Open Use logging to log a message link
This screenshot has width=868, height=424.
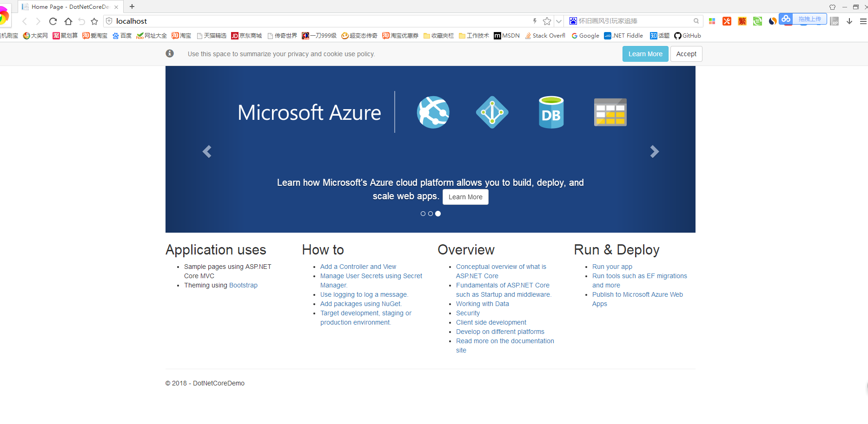click(364, 294)
